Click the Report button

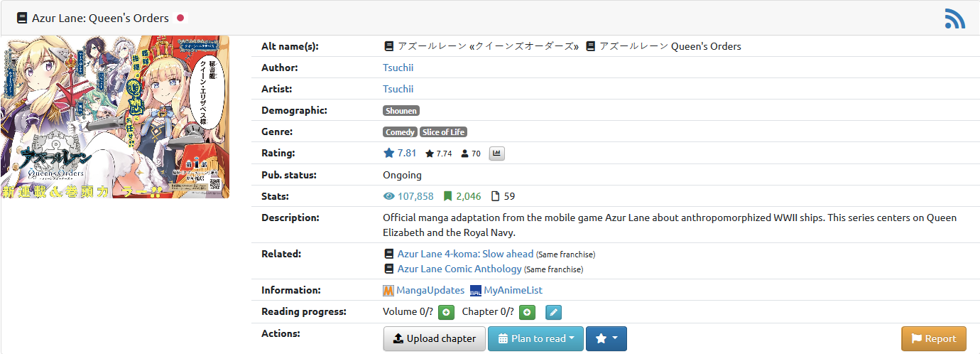(x=934, y=339)
